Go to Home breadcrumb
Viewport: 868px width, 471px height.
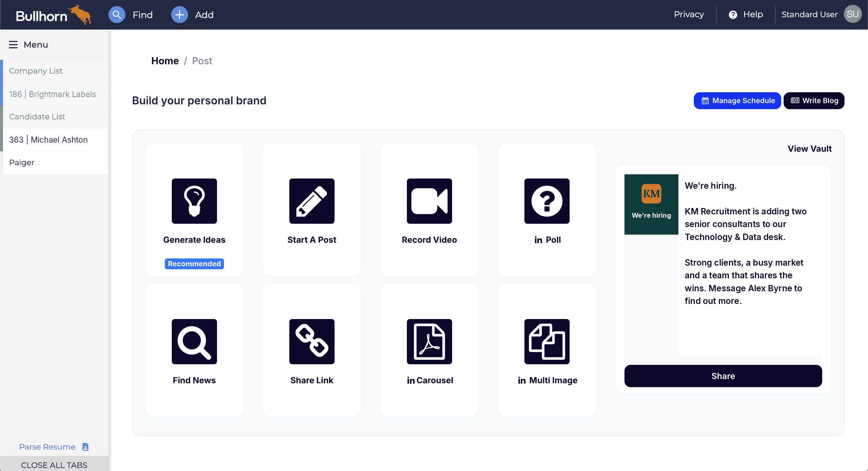coord(165,61)
